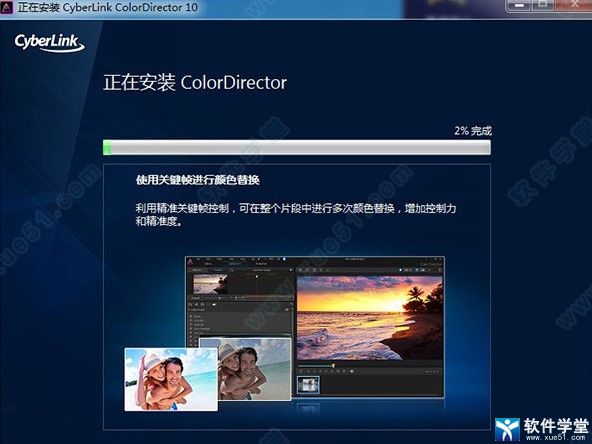Click the orange playhead marker under the sunset preview
The height and width of the screenshot is (444, 592).
pos(333,365)
